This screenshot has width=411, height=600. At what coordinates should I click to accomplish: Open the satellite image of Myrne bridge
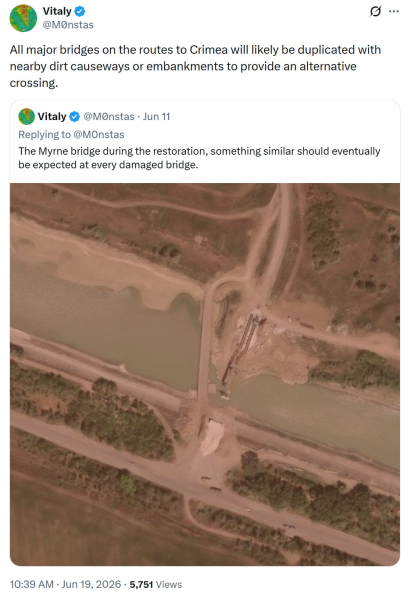tap(205, 374)
